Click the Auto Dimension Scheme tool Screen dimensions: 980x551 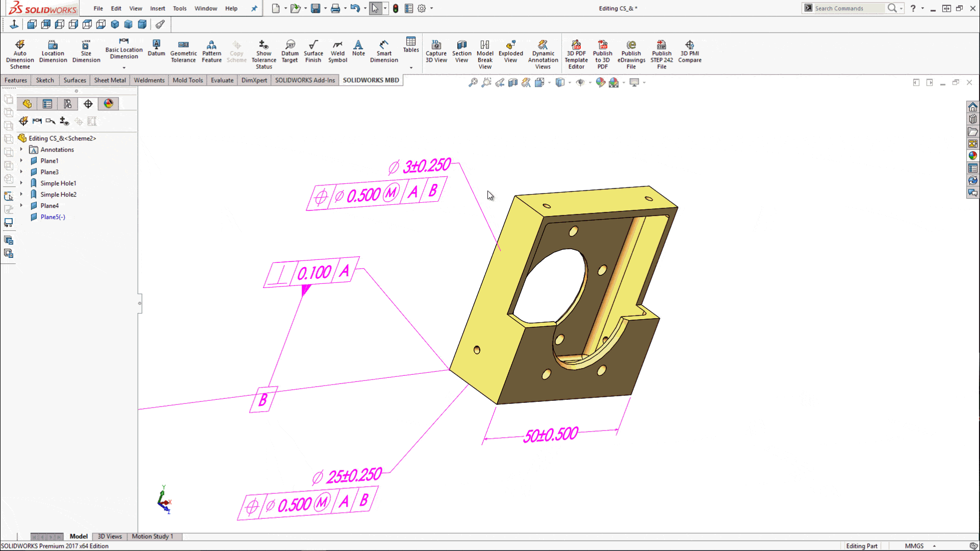pyautogui.click(x=20, y=54)
